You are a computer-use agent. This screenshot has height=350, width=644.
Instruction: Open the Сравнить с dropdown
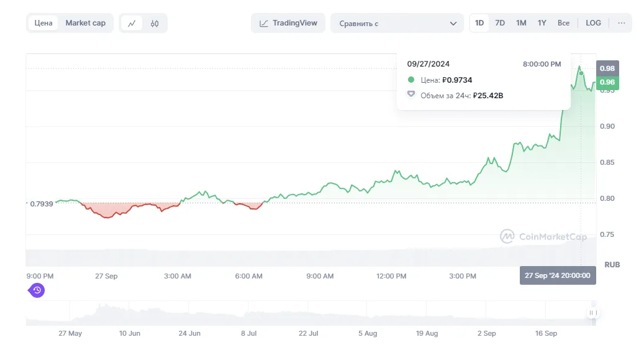coord(397,24)
